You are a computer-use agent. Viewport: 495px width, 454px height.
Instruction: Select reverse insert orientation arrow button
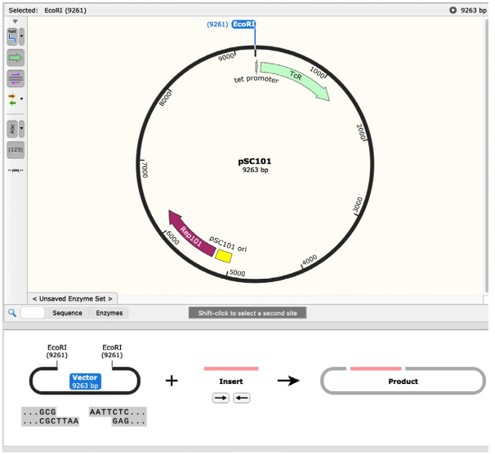click(x=241, y=398)
